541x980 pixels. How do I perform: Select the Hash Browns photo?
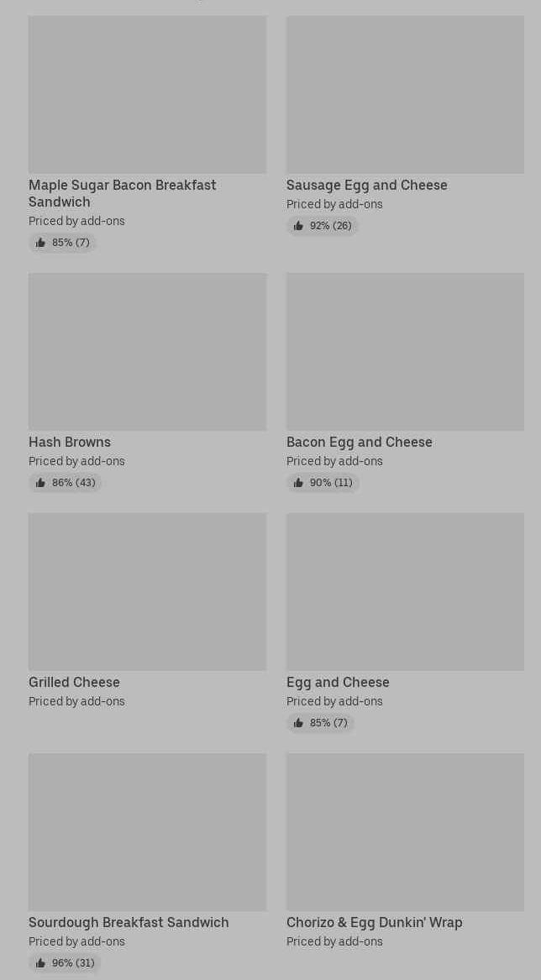[147, 351]
